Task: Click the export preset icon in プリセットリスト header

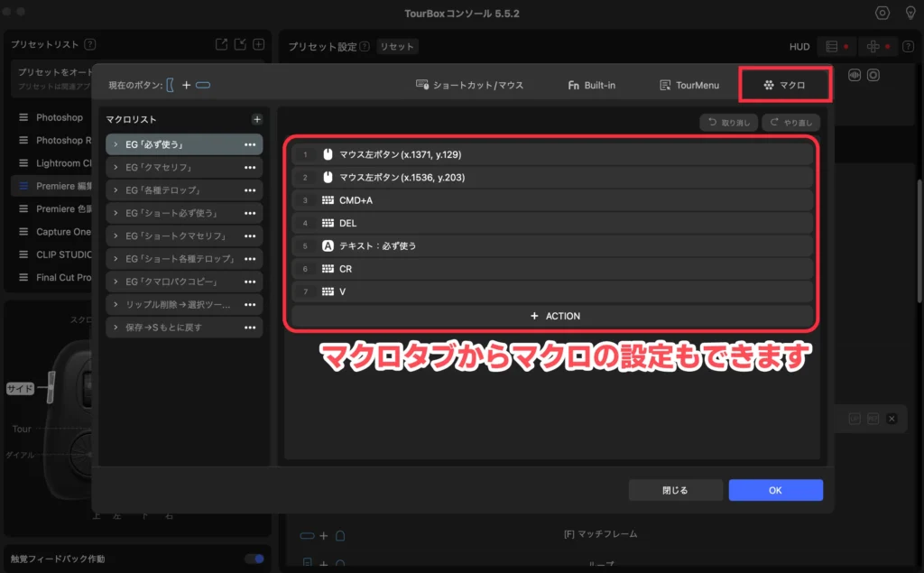Action: (x=220, y=43)
